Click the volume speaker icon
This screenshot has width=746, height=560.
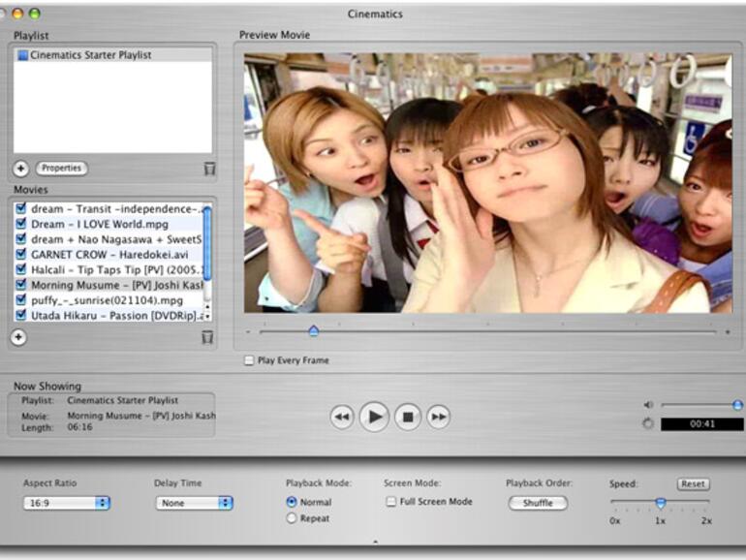[648, 405]
